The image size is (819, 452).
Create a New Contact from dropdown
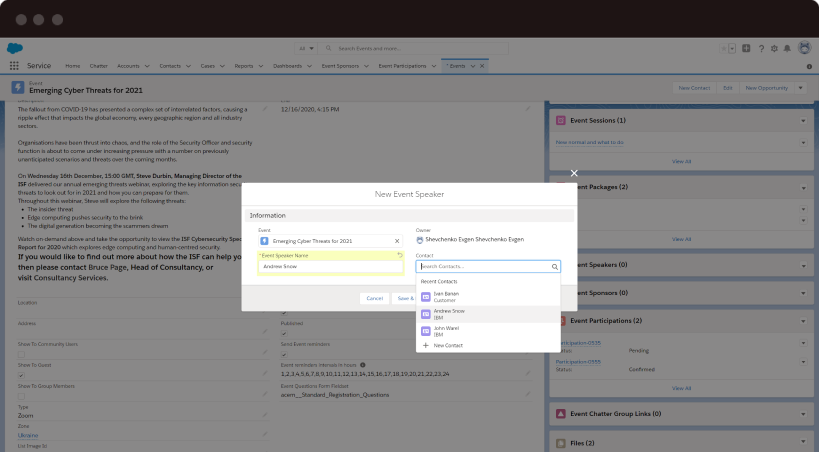[488, 345]
